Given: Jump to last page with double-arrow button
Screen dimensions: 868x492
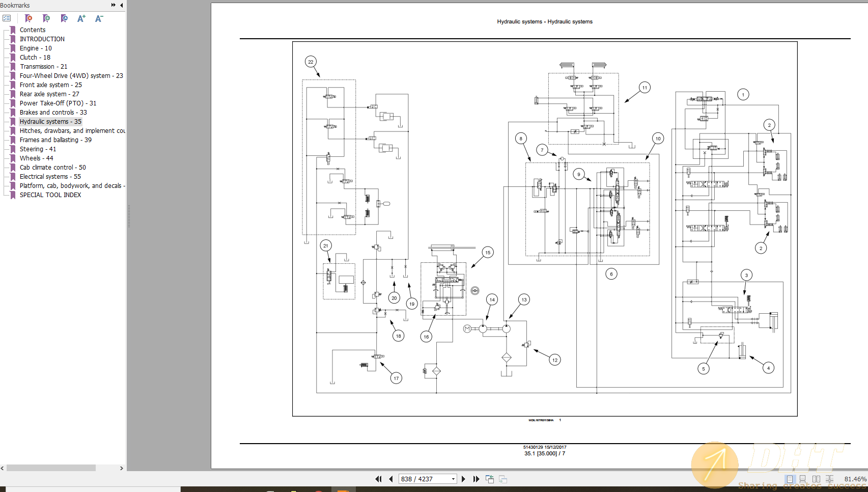Looking at the screenshot, I should (476, 479).
